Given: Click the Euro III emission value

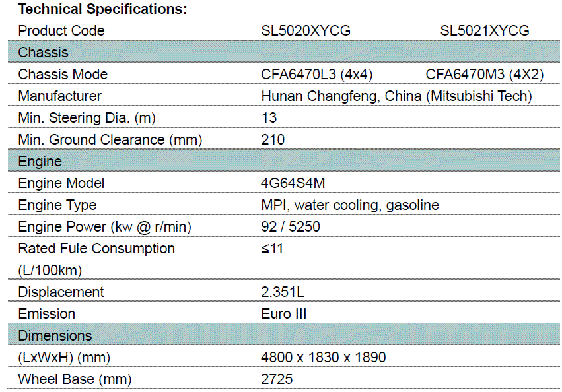Looking at the screenshot, I should tap(284, 314).
